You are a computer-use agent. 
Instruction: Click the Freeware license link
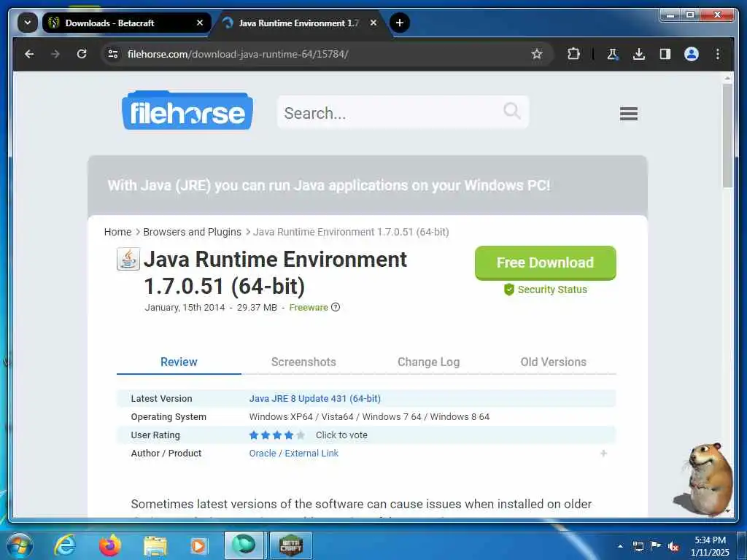(309, 308)
